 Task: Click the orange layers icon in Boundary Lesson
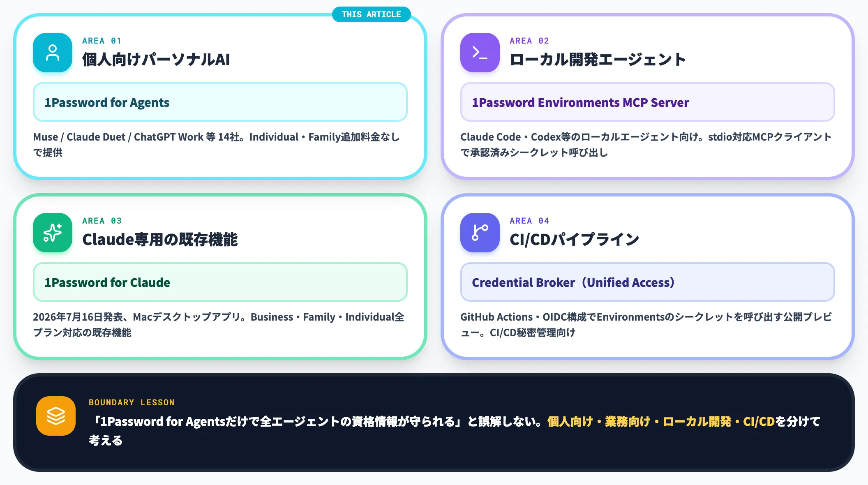(x=56, y=416)
